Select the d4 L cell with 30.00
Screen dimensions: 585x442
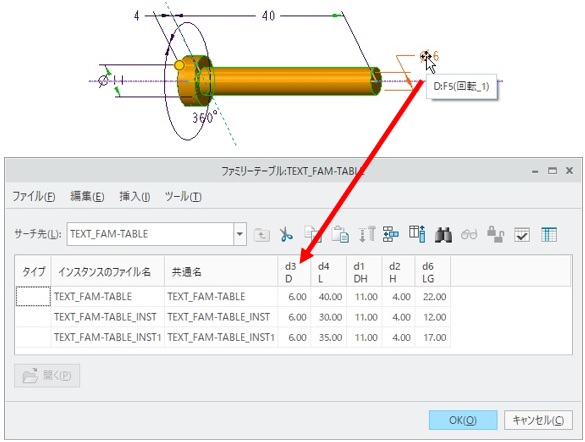[328, 317]
